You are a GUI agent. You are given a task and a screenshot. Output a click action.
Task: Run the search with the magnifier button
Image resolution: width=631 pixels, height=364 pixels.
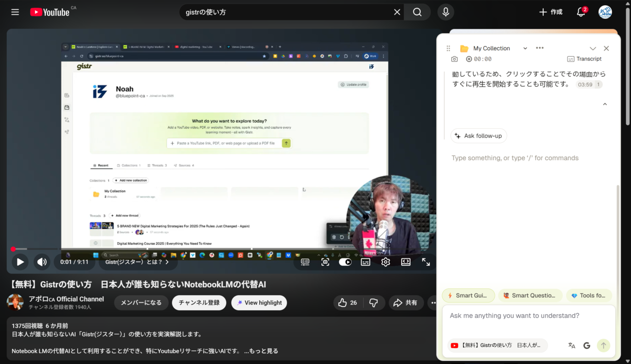tap(418, 12)
